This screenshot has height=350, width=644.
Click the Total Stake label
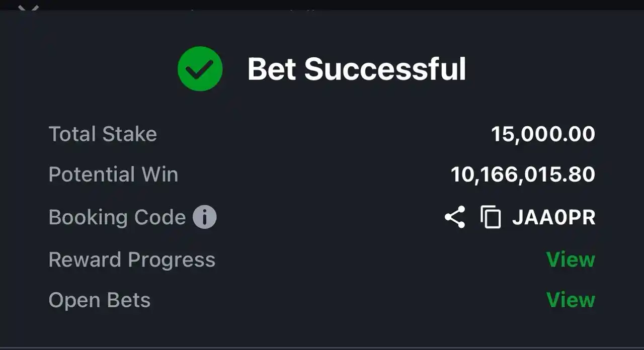pos(103,134)
